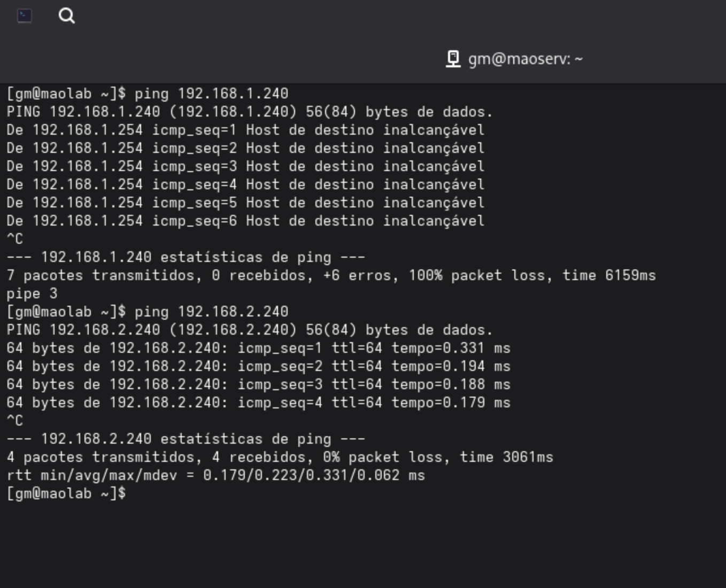Click the terminal app icon in the header
The image size is (726, 588).
pos(25,16)
